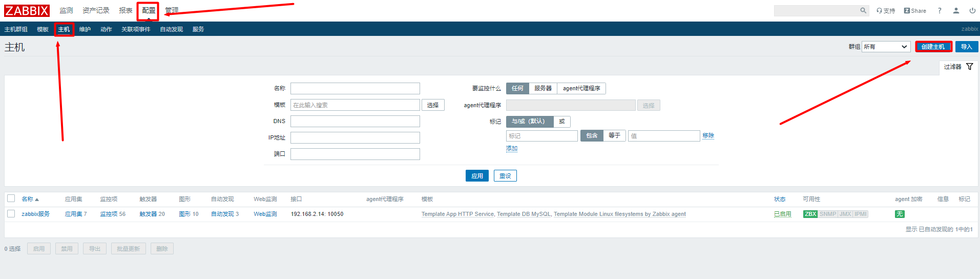Select 任何 monitoring option
The width and height of the screenshot is (980, 279).
517,88
